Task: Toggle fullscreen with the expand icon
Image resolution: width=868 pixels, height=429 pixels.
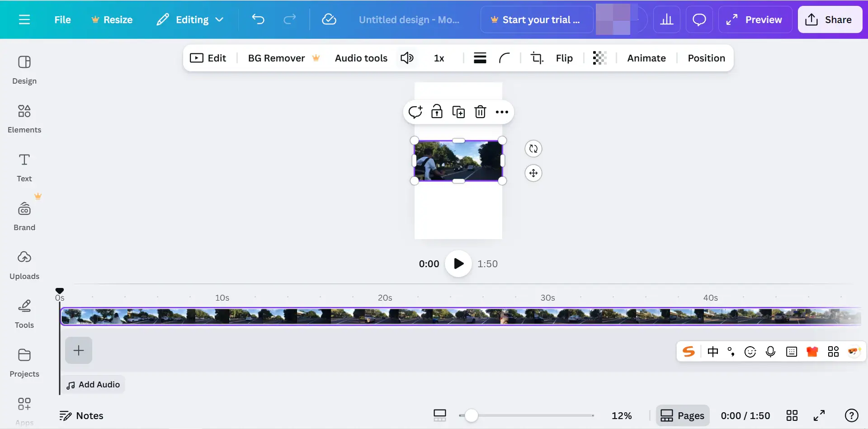Action: (x=819, y=415)
